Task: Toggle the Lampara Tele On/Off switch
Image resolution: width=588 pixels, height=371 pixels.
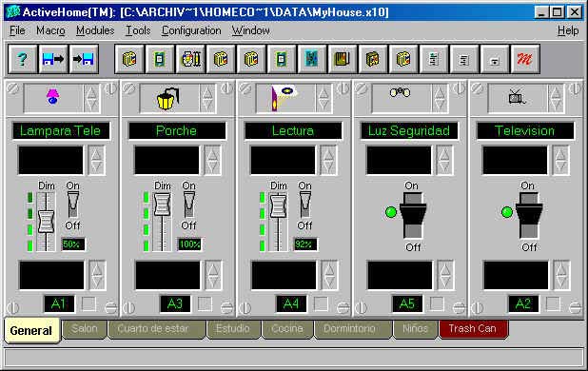Action: tap(72, 205)
